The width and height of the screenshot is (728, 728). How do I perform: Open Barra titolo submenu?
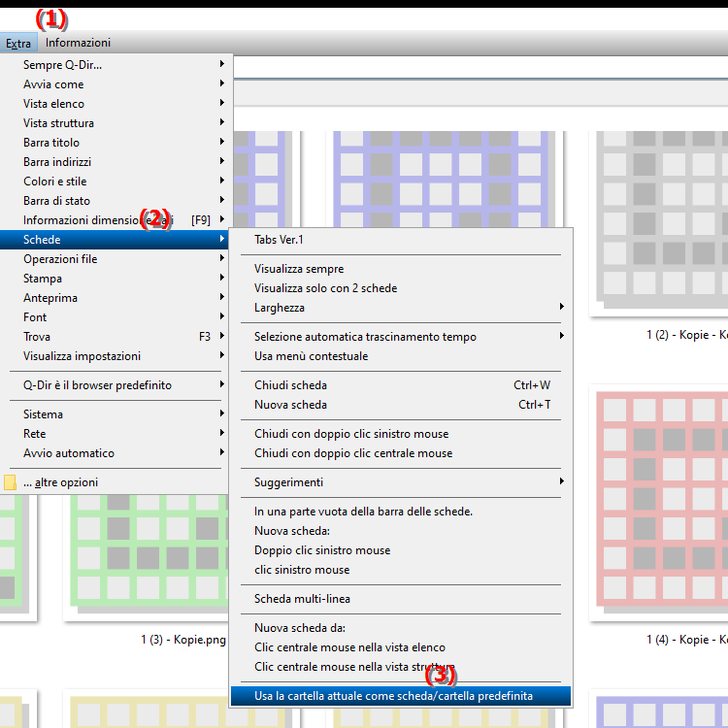click(x=115, y=143)
